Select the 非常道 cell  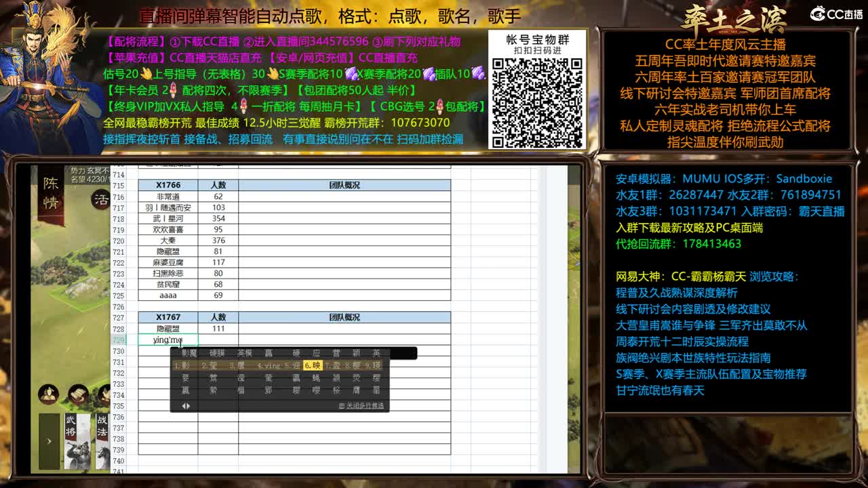168,197
